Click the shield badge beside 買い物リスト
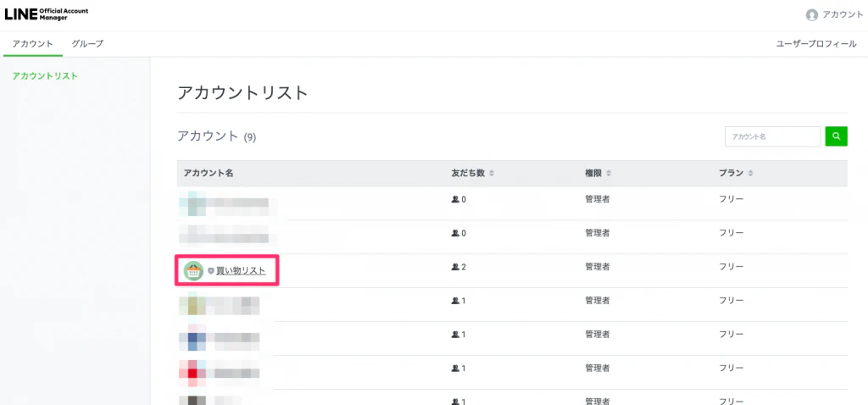 [211, 271]
